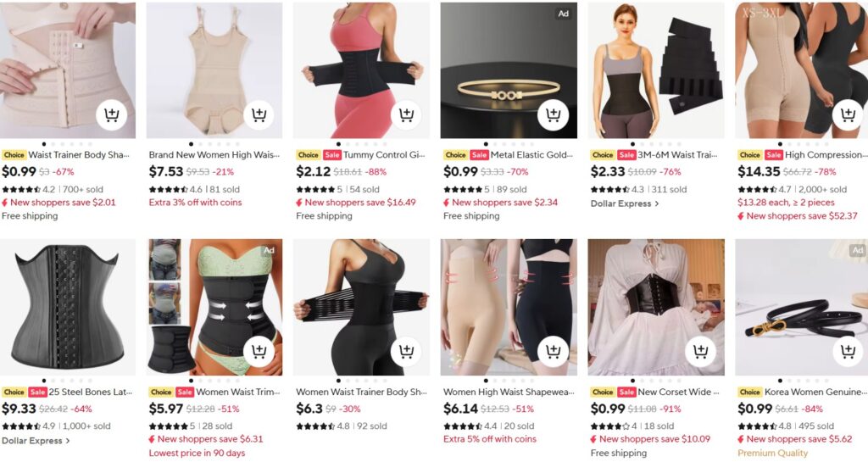
Task: Add Women Waist Trimmer to cart
Action: [x=259, y=352]
